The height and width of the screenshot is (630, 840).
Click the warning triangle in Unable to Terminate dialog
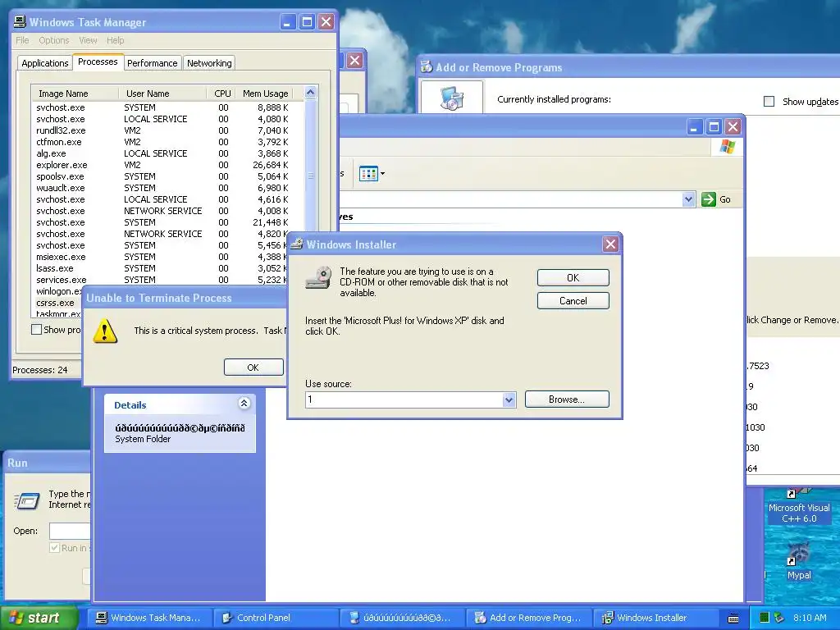(105, 331)
